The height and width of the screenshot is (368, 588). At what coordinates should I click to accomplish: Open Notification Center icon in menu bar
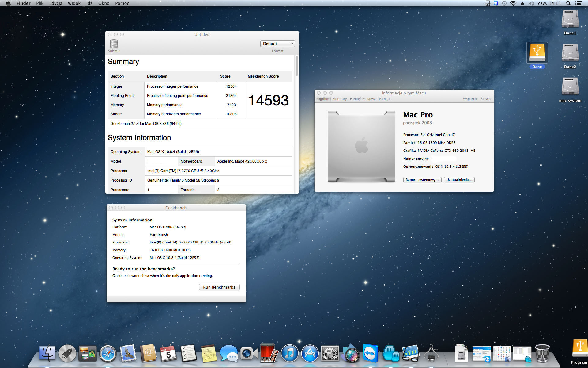click(579, 3)
